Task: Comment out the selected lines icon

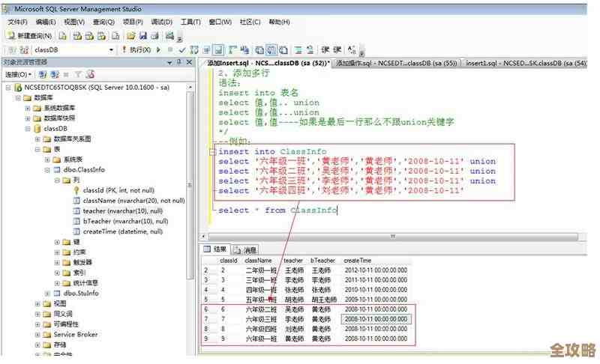Action: point(298,49)
